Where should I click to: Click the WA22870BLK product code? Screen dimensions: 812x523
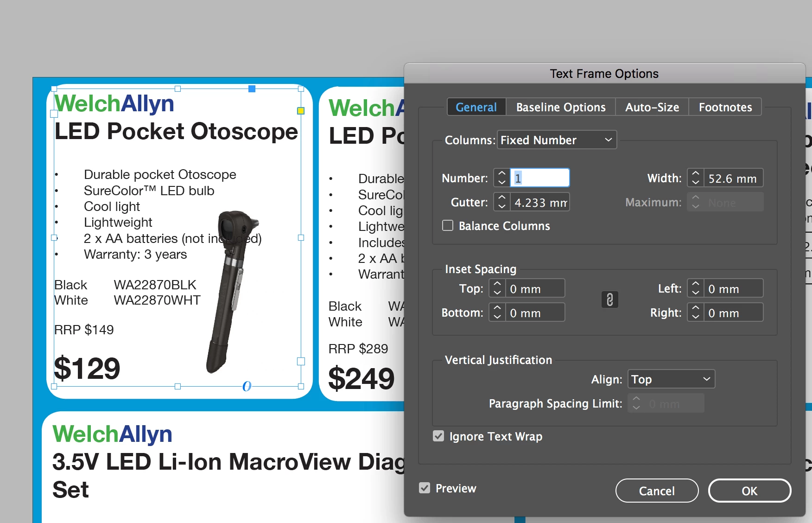(155, 285)
